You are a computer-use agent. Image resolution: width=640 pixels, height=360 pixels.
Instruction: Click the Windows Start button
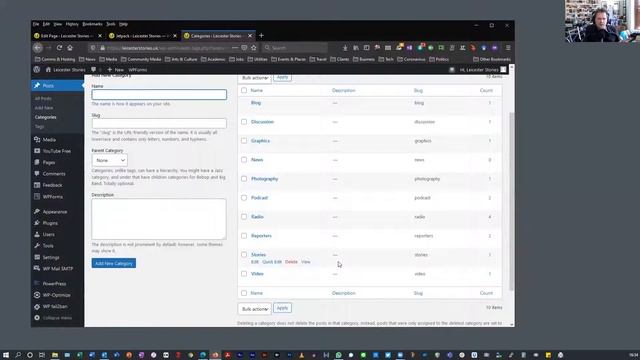pos(6,355)
